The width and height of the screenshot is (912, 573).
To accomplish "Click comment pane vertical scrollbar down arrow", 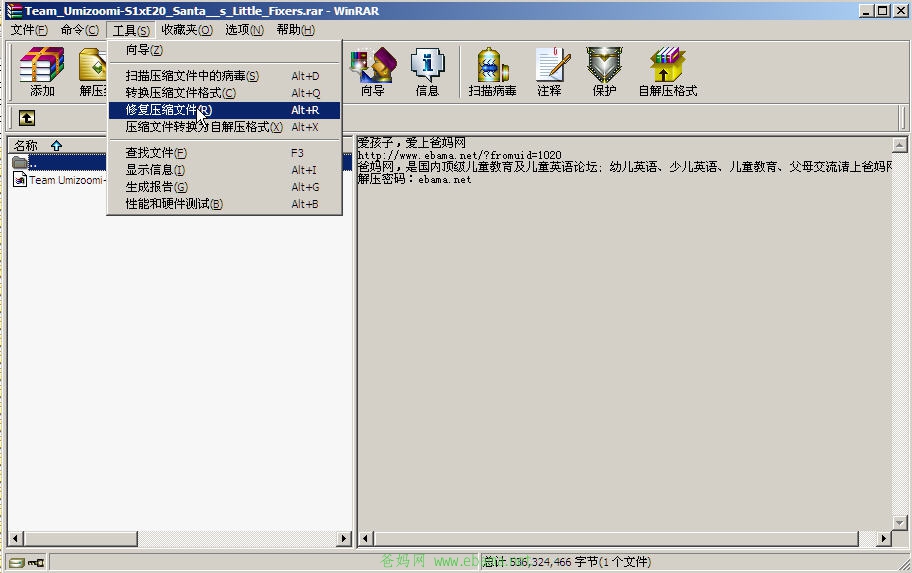I will [x=899, y=522].
